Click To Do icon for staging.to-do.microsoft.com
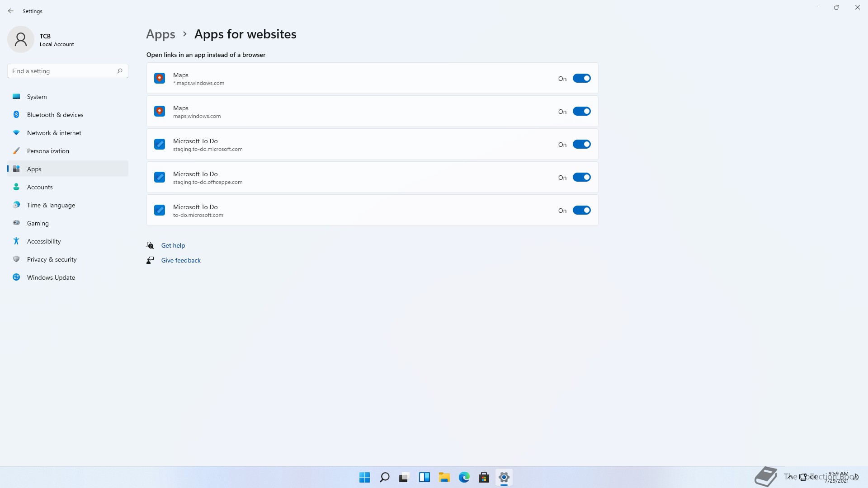 click(160, 144)
